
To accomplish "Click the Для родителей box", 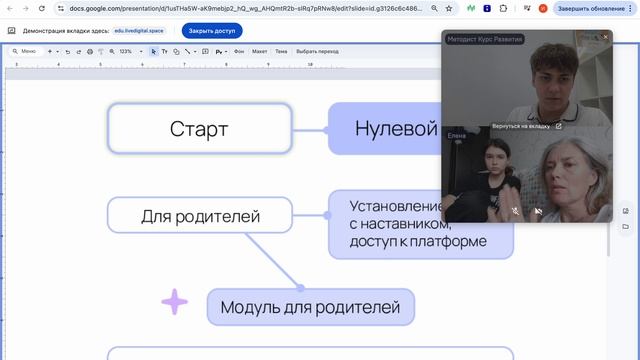I will tap(200, 215).
